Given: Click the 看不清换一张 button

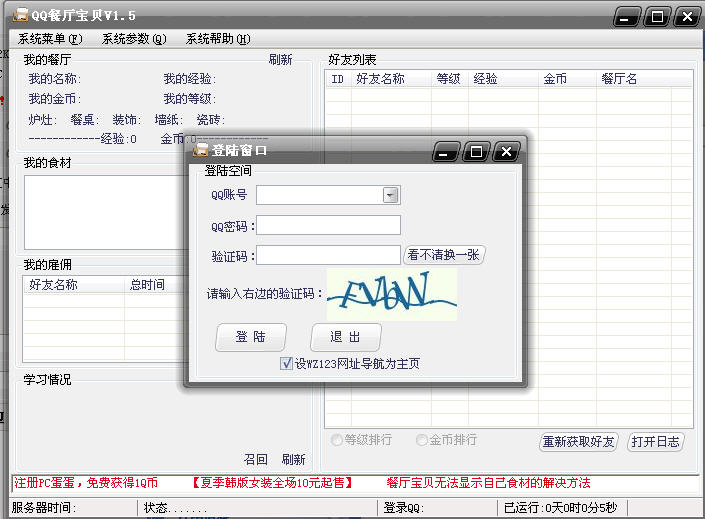Looking at the screenshot, I should pyautogui.click(x=444, y=255).
